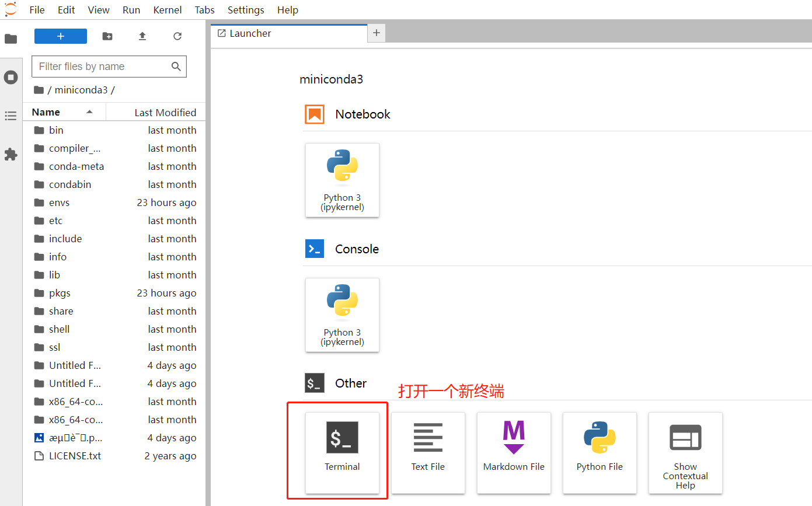812x506 pixels.
Task: Select the include folder
Action: (114, 239)
